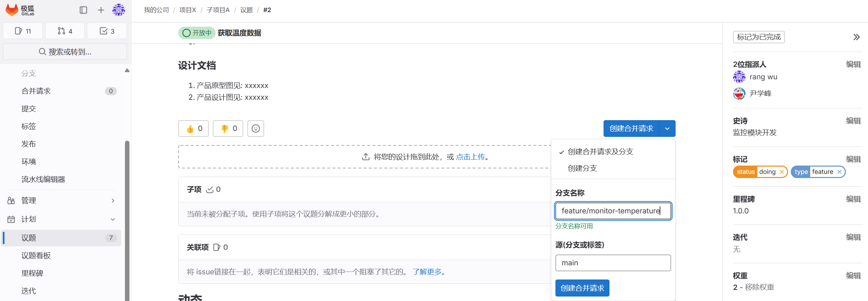Open 议题看板 in the sidebar

tap(36, 256)
